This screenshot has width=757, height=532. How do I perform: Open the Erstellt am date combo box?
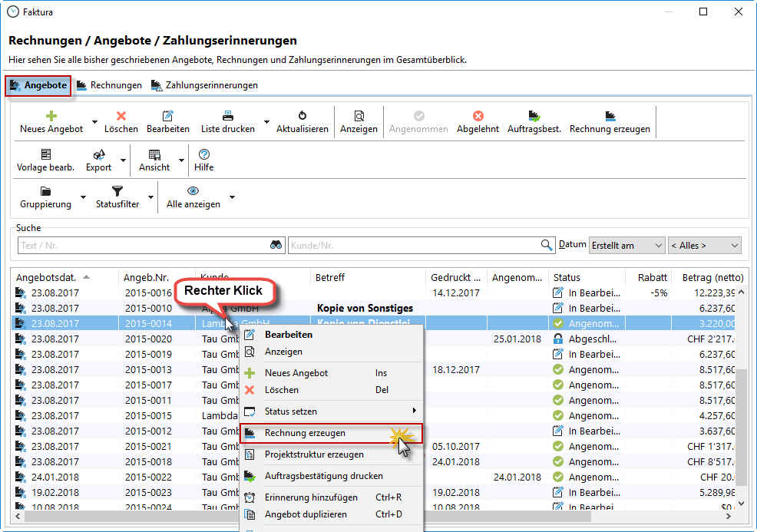pos(626,246)
